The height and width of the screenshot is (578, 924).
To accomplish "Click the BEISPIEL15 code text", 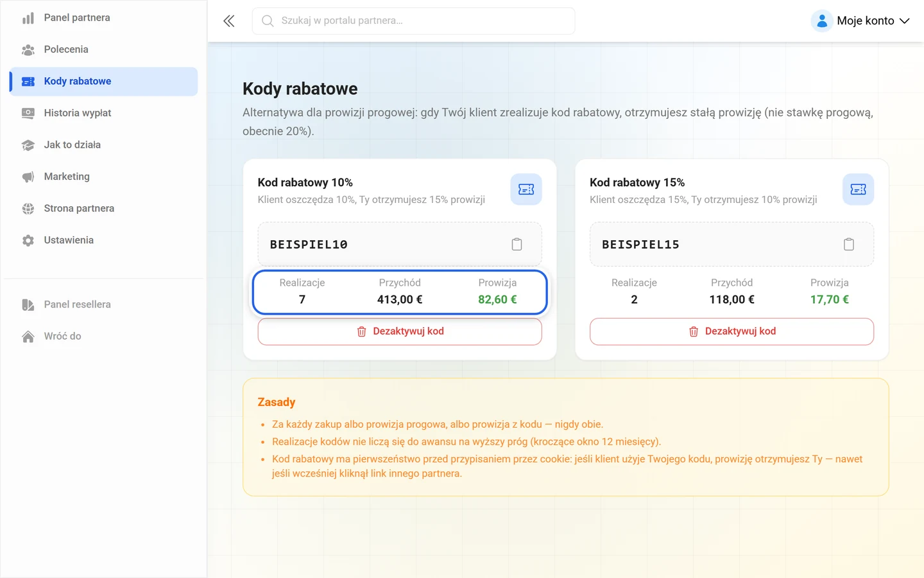I will click(x=640, y=245).
